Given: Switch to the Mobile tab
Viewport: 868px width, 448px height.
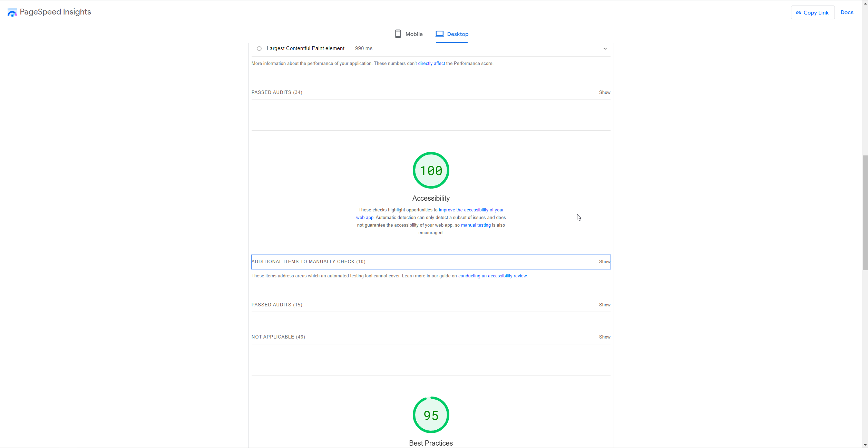Looking at the screenshot, I should 414,34.
